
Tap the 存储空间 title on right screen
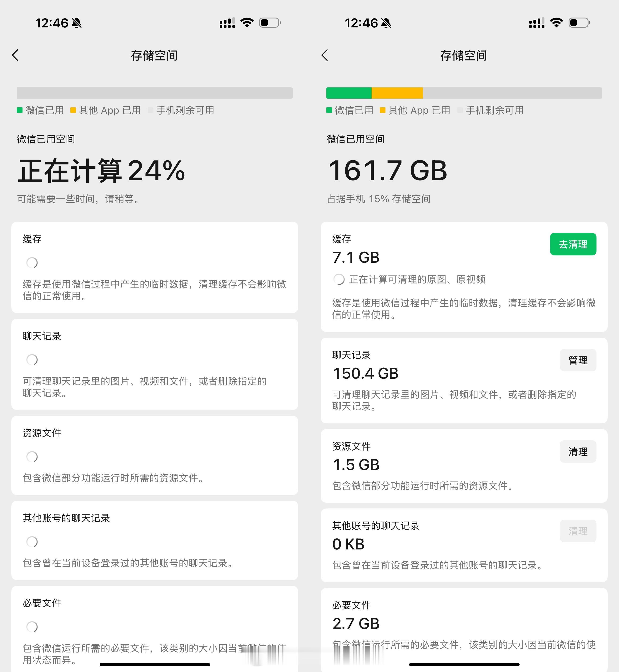pos(464,55)
